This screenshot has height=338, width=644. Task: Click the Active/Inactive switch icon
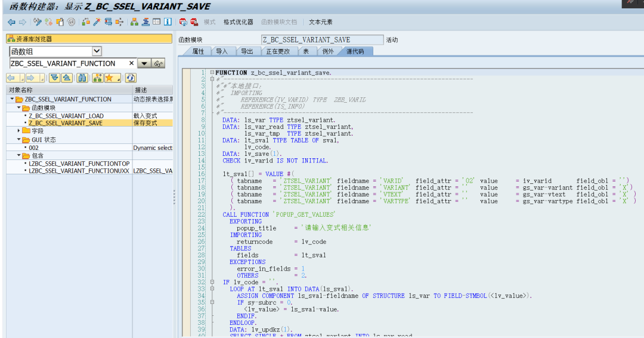48,22
